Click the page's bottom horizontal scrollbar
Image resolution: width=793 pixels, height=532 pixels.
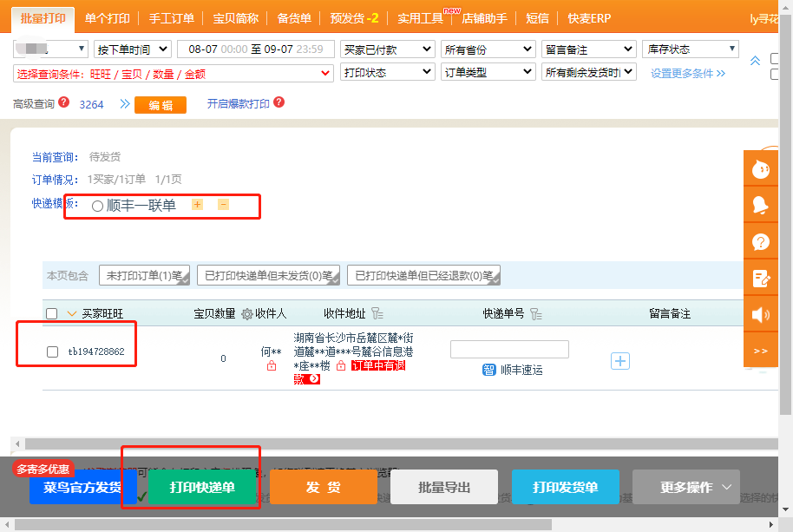pos(283,525)
